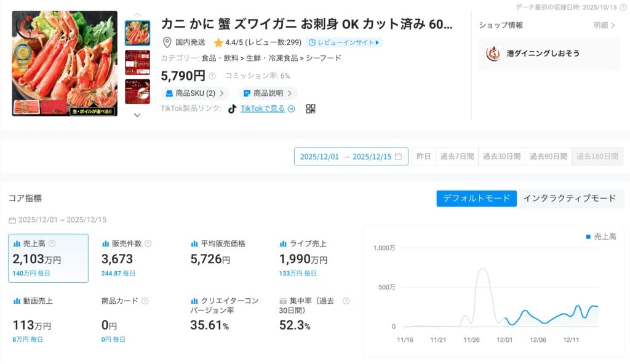This screenshot has height=364, width=630.
Task: Click the TikTok logo icon
Action: pyautogui.click(x=232, y=109)
